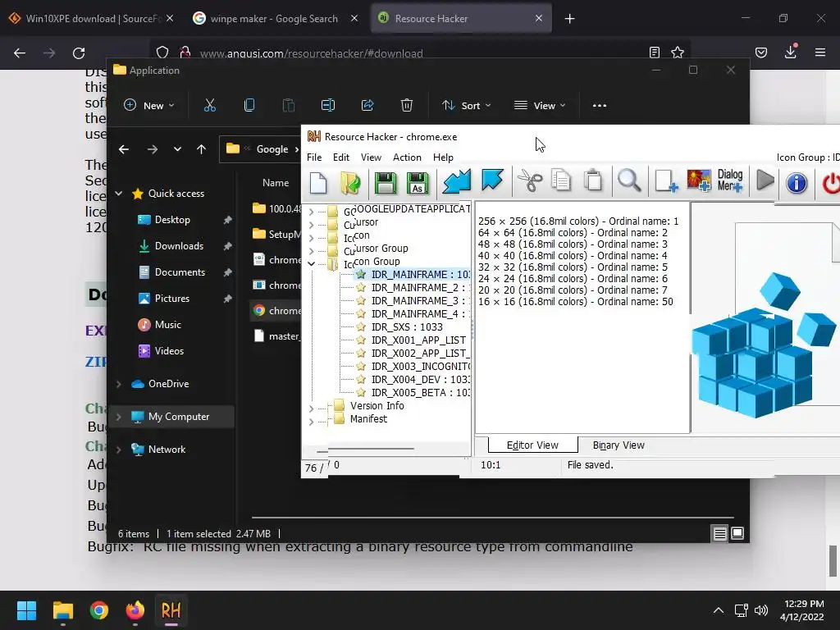Click Up directory arrow in Explorer
Image resolution: width=840 pixels, height=630 pixels.
coord(202,149)
